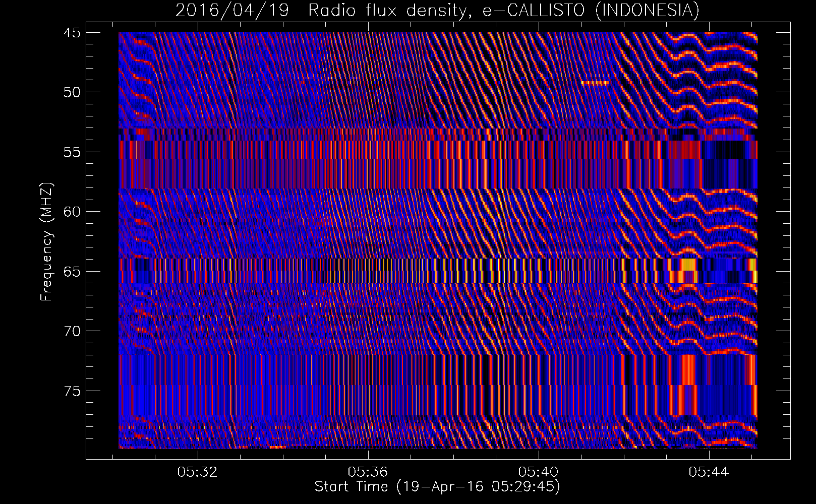The width and height of the screenshot is (816, 504).
Task: Click the 75 frequency tick label
Action: [x=72, y=391]
